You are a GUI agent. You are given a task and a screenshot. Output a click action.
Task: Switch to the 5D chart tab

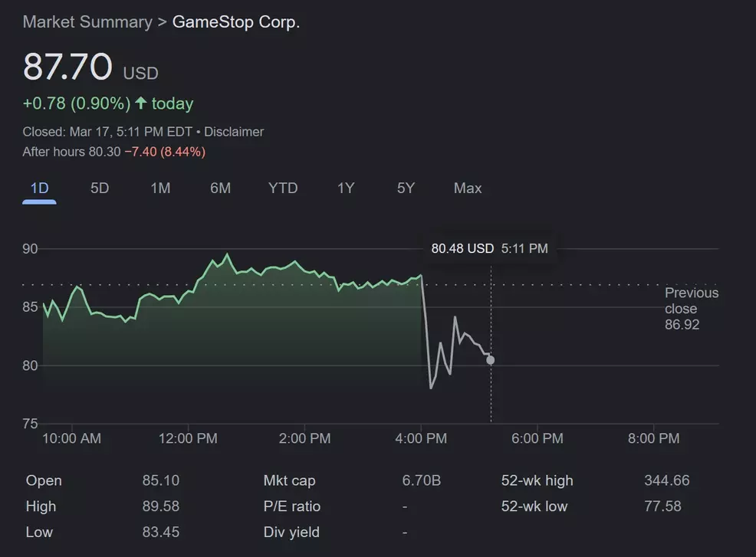(100, 188)
